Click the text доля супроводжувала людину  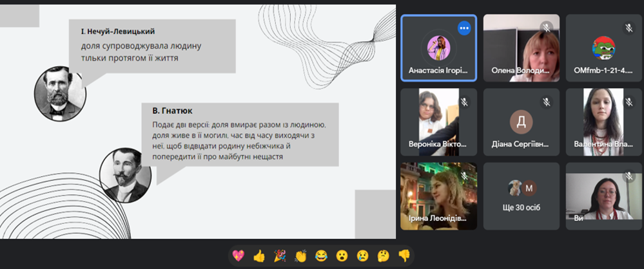click(141, 46)
